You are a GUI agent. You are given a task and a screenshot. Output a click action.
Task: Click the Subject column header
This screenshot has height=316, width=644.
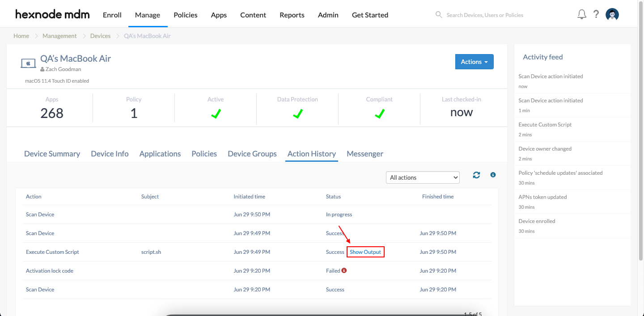pyautogui.click(x=150, y=197)
